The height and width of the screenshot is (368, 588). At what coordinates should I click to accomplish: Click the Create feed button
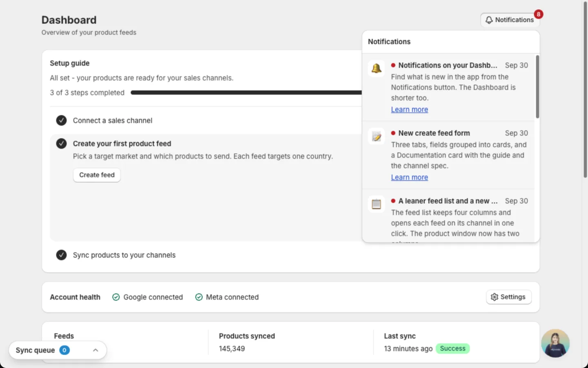tap(97, 175)
